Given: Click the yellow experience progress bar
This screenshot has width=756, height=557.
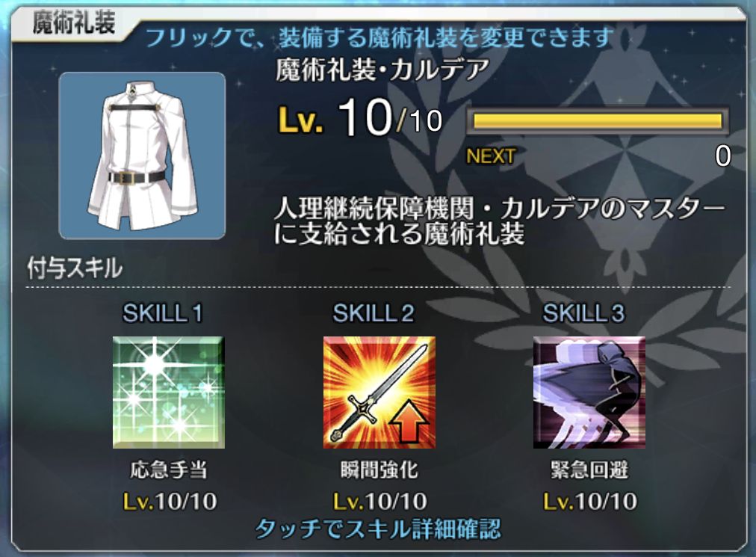Looking at the screenshot, I should pyautogui.click(x=598, y=120).
